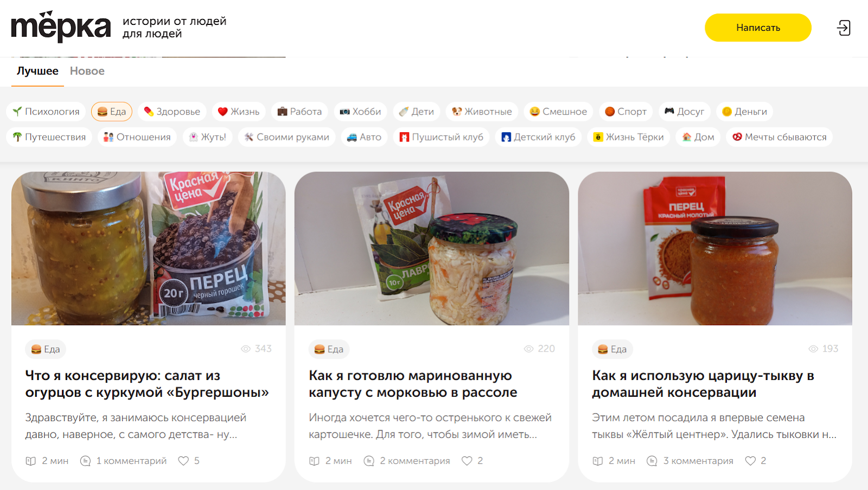Select the Лучшее tab

tap(37, 71)
